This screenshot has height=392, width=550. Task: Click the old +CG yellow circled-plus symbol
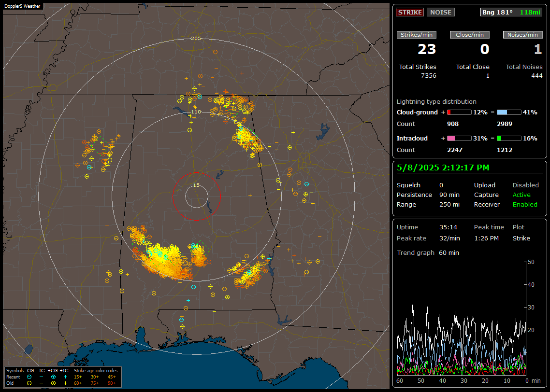(53, 383)
